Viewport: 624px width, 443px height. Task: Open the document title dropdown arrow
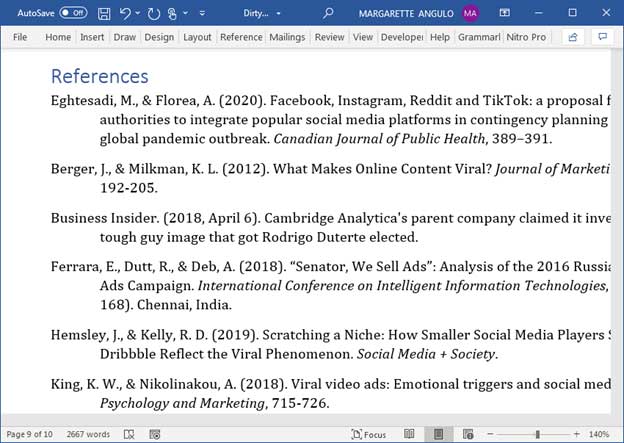point(279,13)
